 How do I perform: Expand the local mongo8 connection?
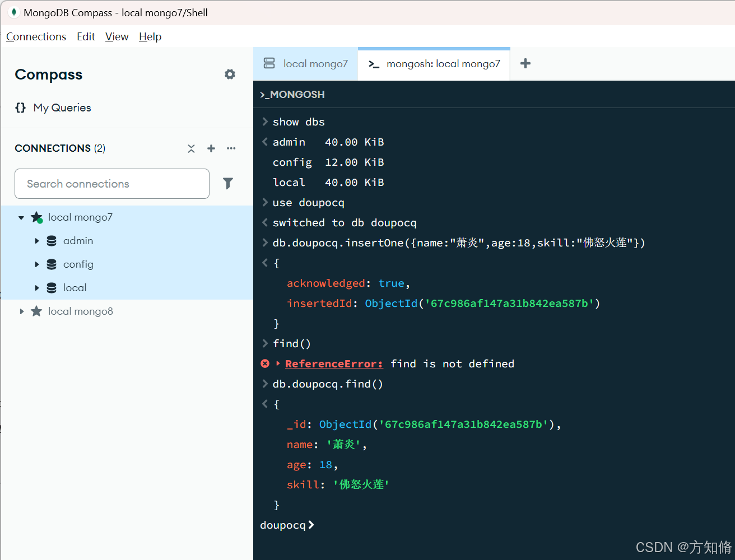click(22, 311)
